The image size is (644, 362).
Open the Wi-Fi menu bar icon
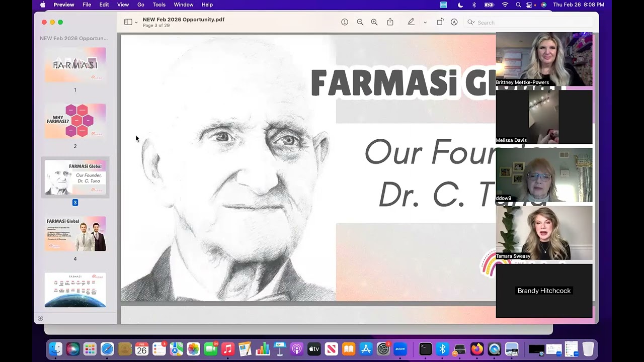505,5
